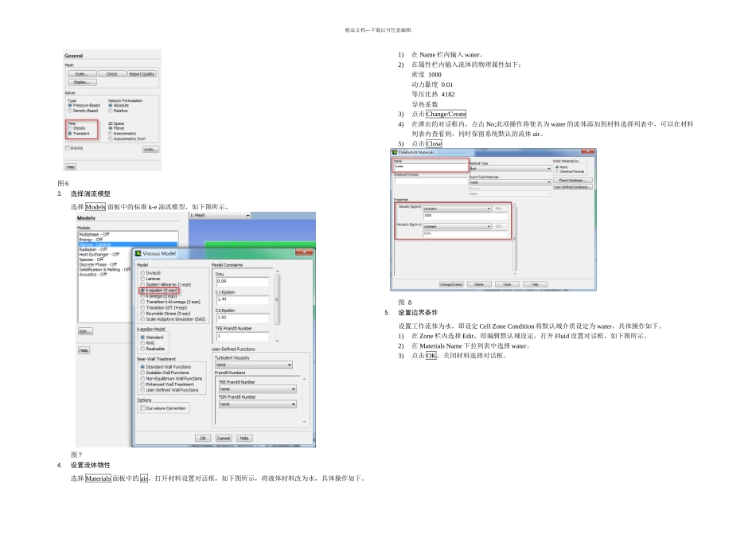This screenshot has height=535, width=756.
Task: Click the Model Constants scrollbar
Action: tap(277, 306)
